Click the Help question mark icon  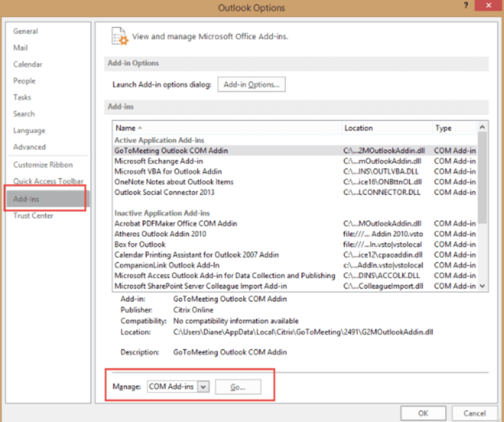click(x=466, y=5)
